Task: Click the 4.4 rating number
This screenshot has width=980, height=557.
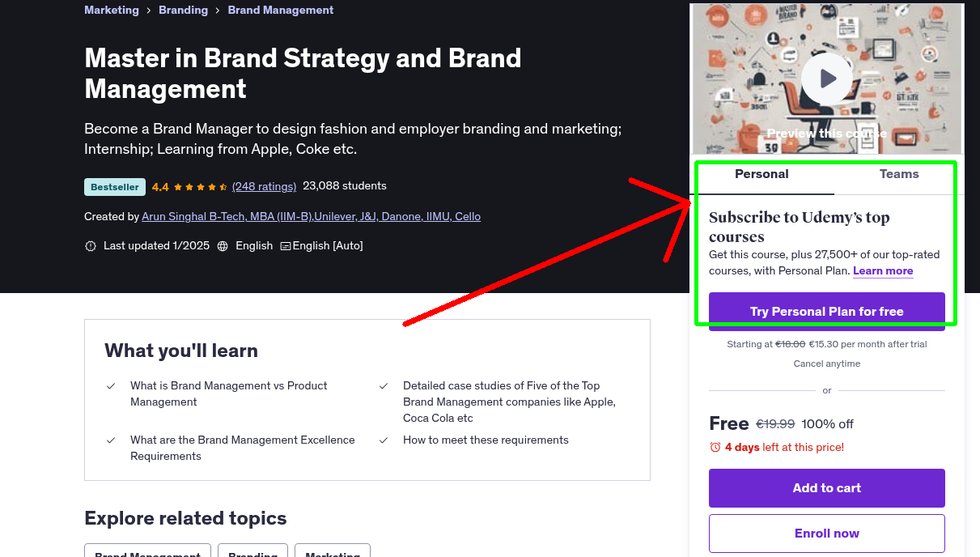Action: pos(160,187)
